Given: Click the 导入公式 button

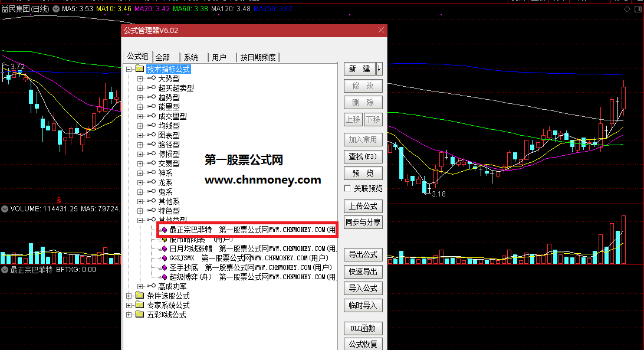Looking at the screenshot, I should click(x=363, y=288).
